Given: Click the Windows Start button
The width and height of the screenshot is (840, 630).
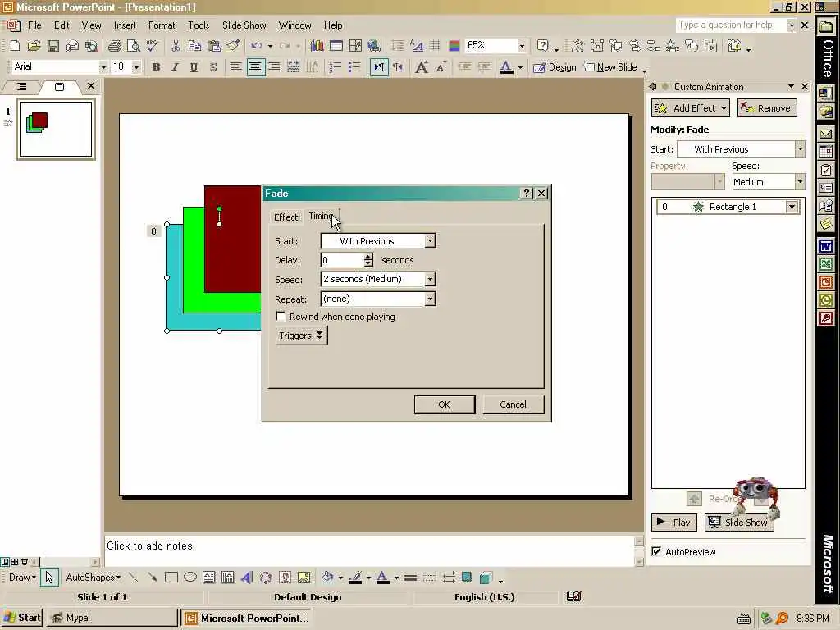Looking at the screenshot, I should tap(22, 618).
